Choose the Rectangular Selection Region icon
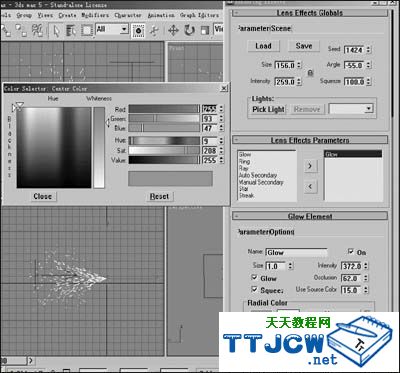400x373 pixels. (87, 31)
